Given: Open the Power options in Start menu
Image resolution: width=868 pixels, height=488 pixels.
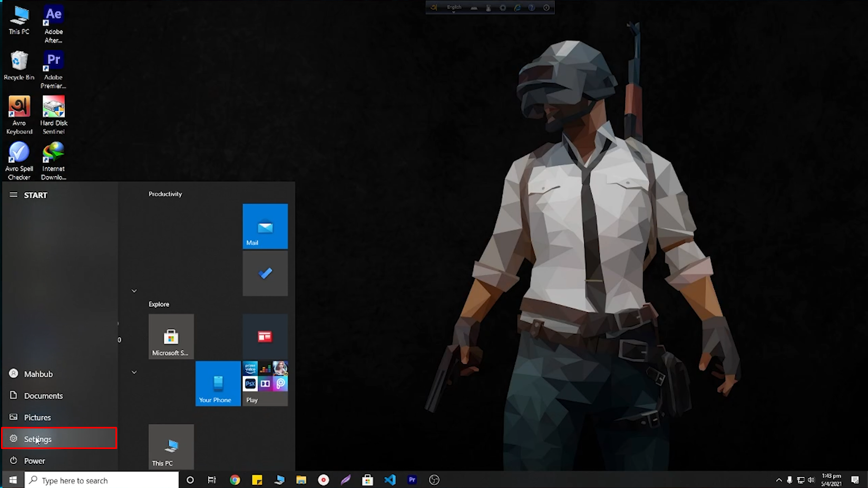Looking at the screenshot, I should point(59,461).
